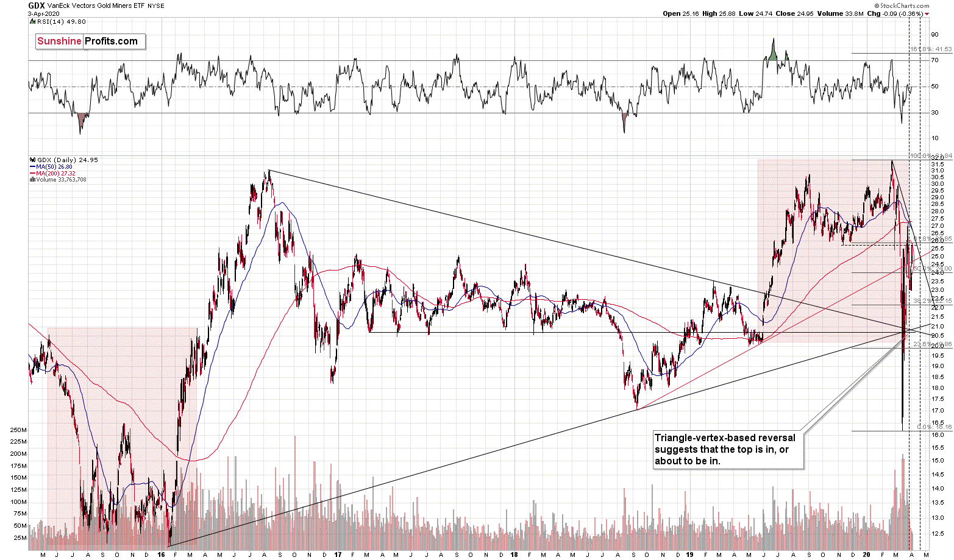The image size is (954, 560).
Task: Click the red down-arrow beside Chg value
Action: pos(927,13)
